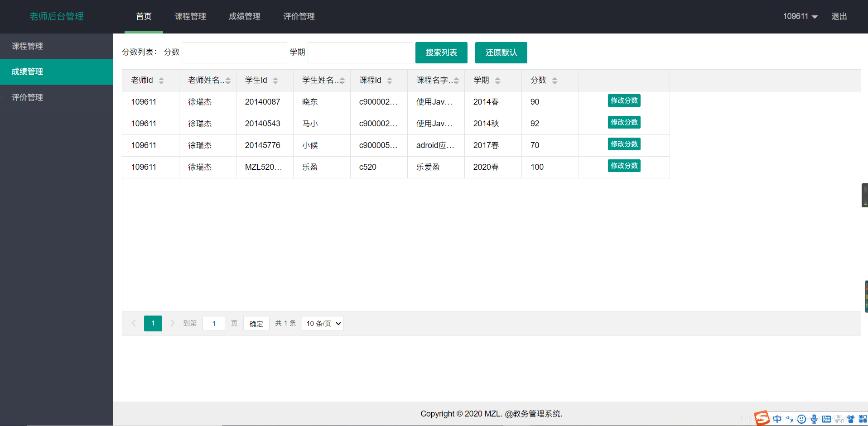Select 课程管理 in left sidebar
The height and width of the screenshot is (426, 868).
point(57,46)
